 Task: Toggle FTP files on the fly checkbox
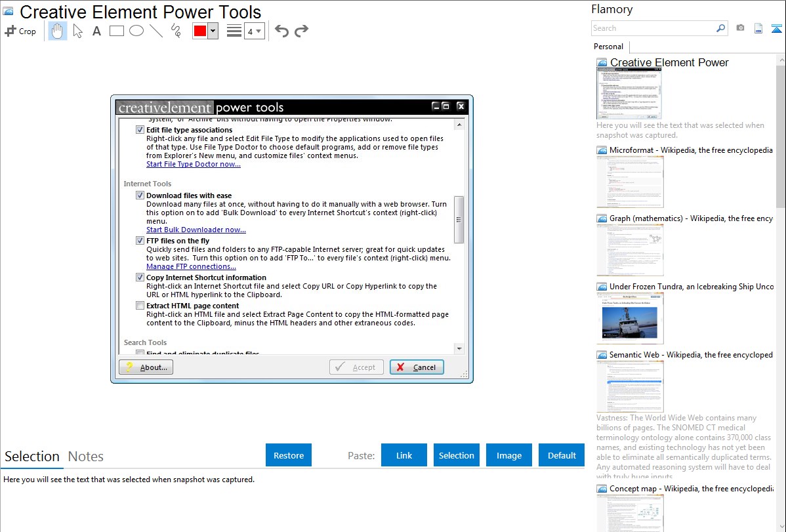(140, 241)
